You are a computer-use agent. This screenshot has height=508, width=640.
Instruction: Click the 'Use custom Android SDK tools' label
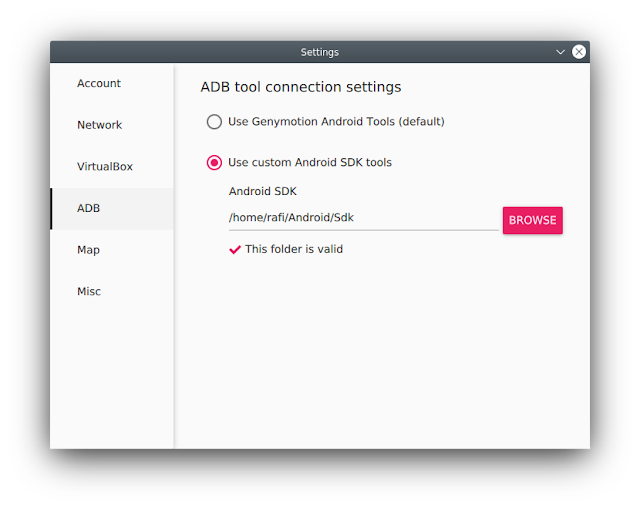310,162
